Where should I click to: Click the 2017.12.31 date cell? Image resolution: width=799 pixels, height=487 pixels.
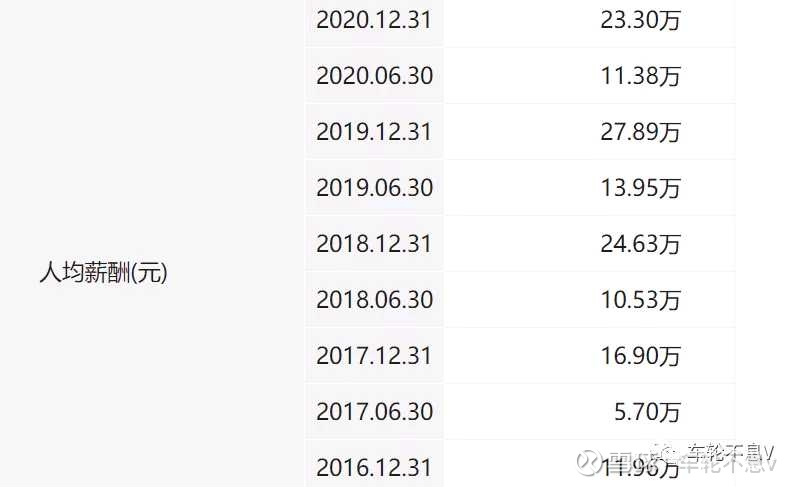pyautogui.click(x=374, y=355)
